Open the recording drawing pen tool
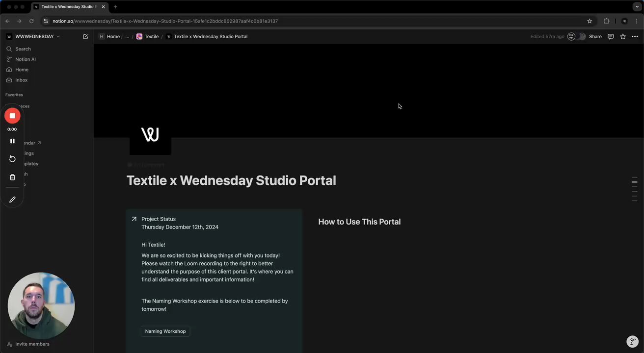Viewport: 644px width, 353px height. coord(12,200)
